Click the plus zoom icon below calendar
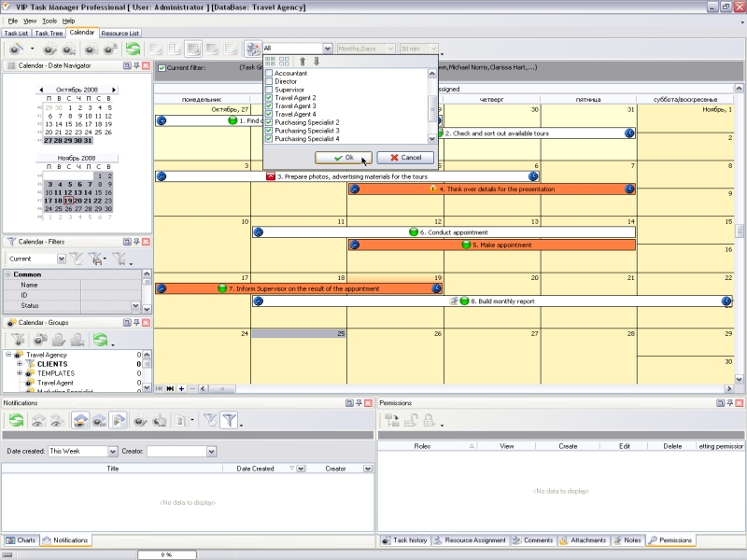The width and height of the screenshot is (747, 560). pyautogui.click(x=181, y=388)
